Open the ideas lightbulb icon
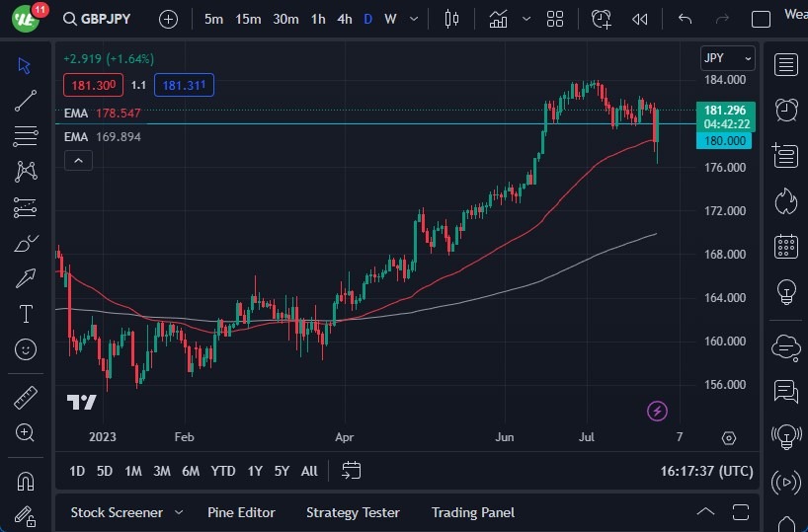Viewport: 808px width, 532px height. 786,291
